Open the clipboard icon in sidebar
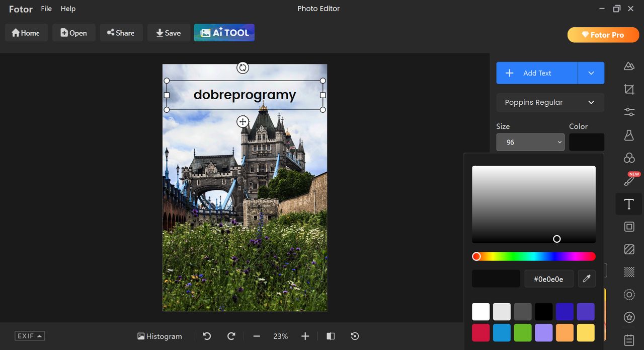The image size is (644, 350). [629, 340]
